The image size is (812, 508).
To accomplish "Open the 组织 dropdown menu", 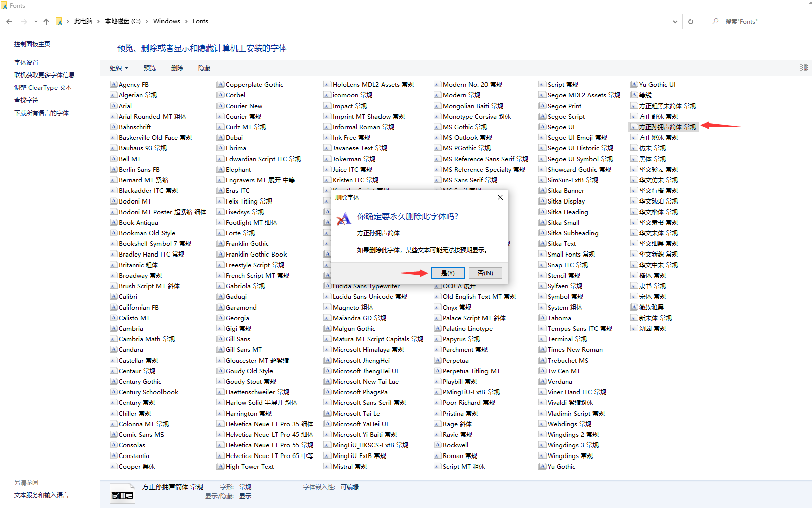I will (x=119, y=68).
